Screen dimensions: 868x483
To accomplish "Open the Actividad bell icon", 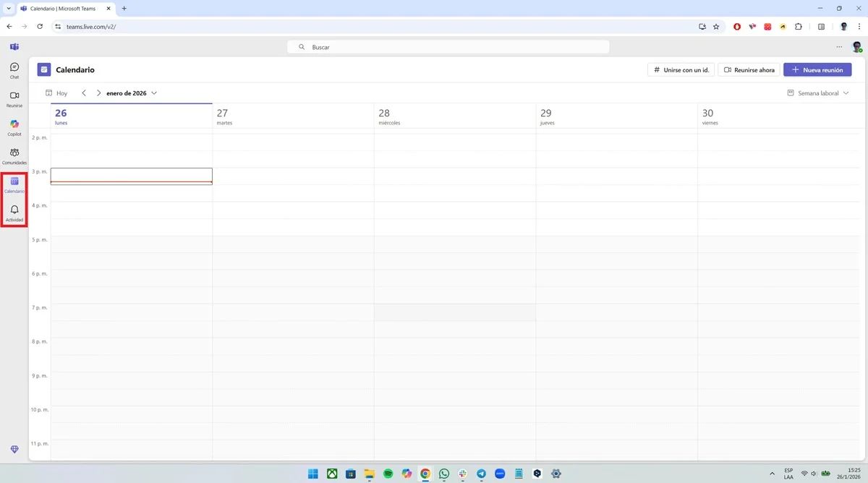I will (x=14, y=213).
